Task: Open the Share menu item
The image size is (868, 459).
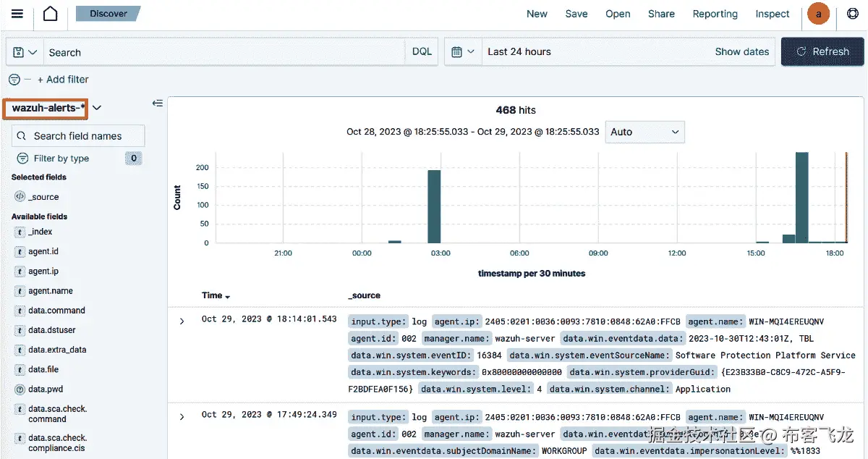Action: (661, 14)
